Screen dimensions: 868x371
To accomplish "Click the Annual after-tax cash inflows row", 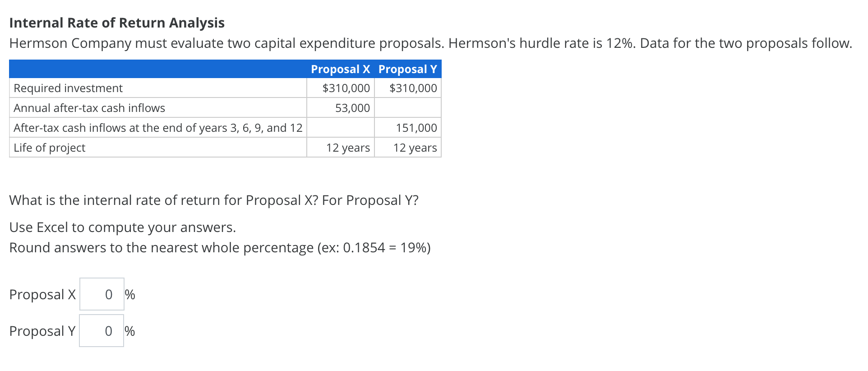I will (89, 108).
